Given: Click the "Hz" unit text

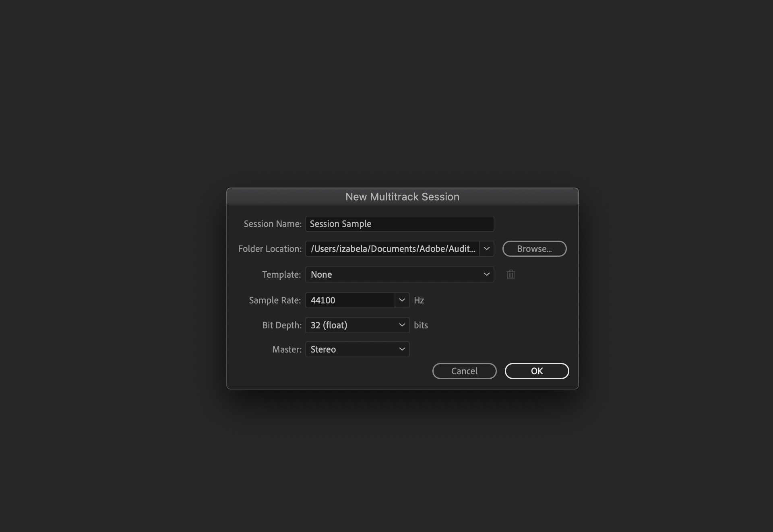Looking at the screenshot, I should 419,301.
